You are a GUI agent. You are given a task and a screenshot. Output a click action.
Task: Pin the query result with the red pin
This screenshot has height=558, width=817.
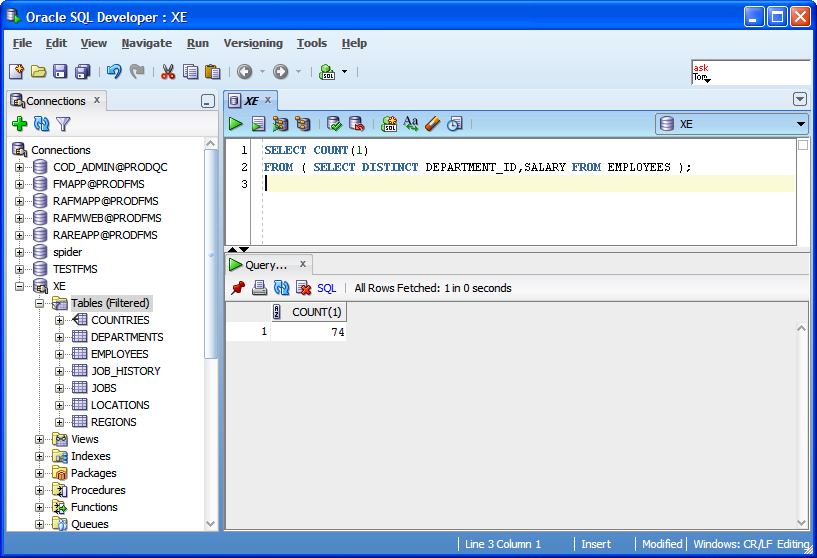[x=237, y=288]
